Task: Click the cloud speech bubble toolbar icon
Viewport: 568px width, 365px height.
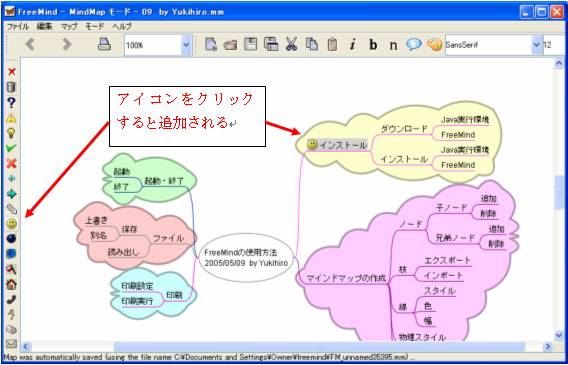Action: (414, 45)
